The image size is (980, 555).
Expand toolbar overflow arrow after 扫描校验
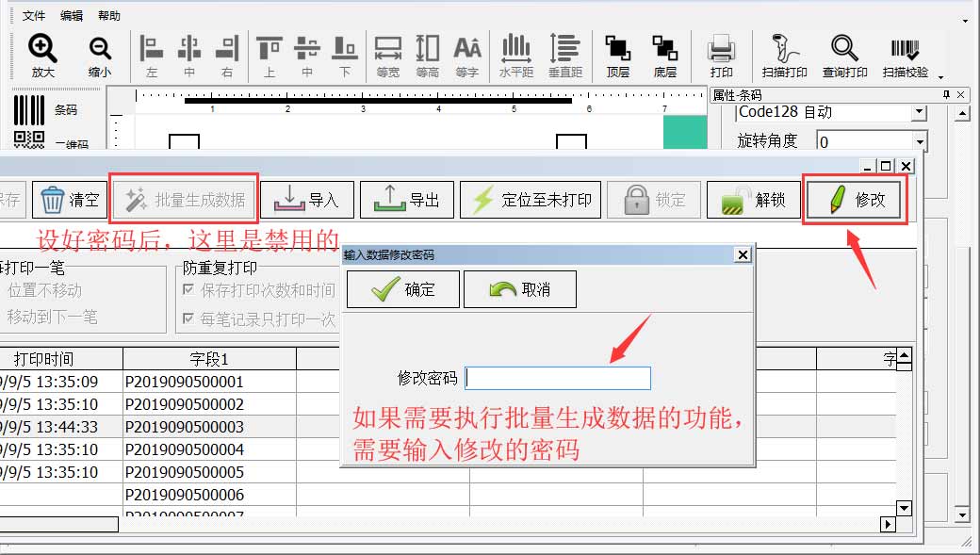(x=940, y=75)
